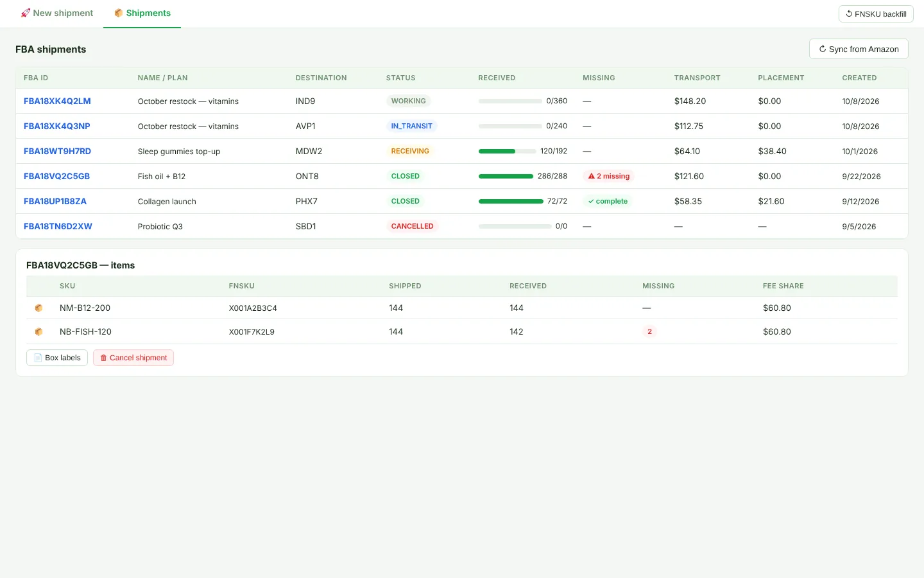Image resolution: width=924 pixels, height=578 pixels.
Task: Select the Sleep gummies top-up name
Action: [179, 152]
